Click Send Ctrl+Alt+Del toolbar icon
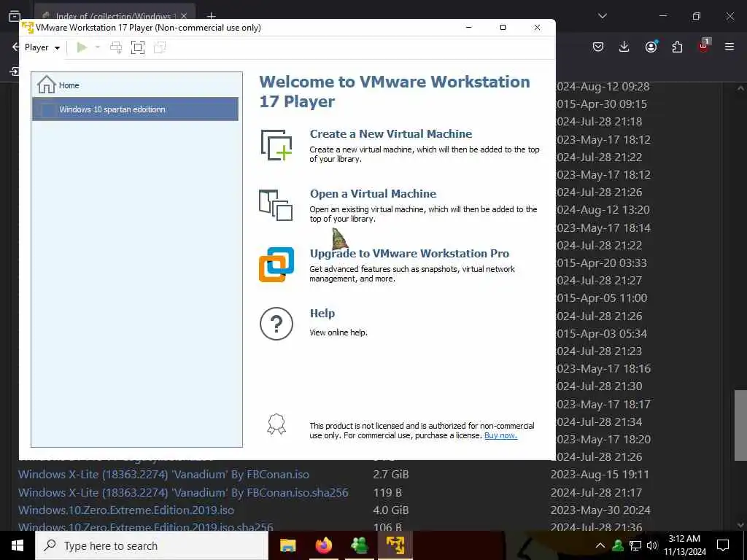The width and height of the screenshot is (747, 560). [116, 47]
